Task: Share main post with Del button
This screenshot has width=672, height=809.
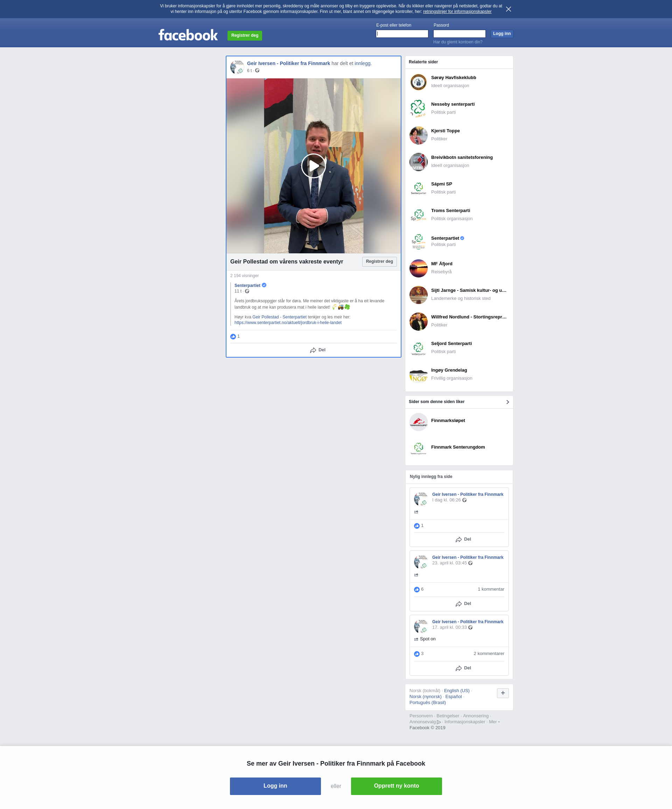Action: (x=317, y=350)
